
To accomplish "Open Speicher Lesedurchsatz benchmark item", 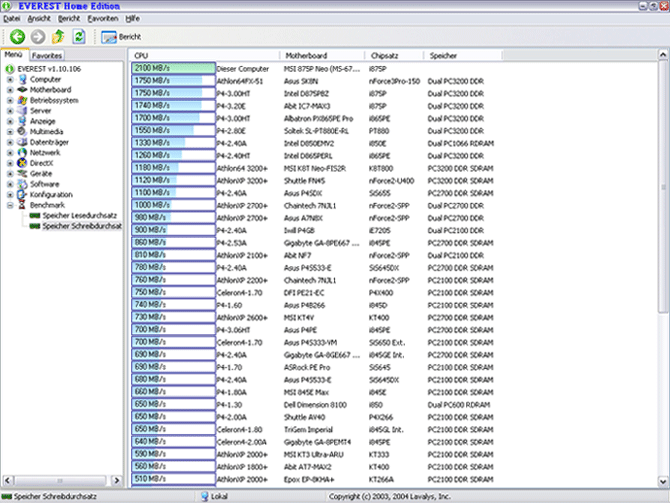I will 79,215.
